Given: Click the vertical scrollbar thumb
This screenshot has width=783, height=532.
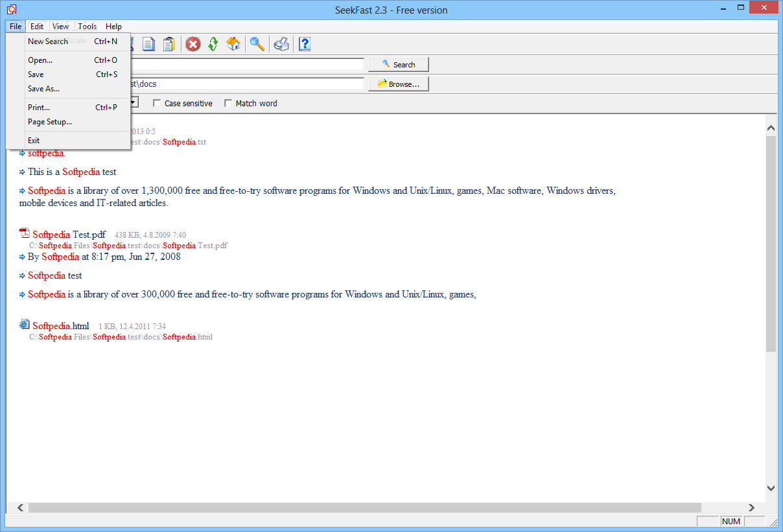Looking at the screenshot, I should 771,244.
